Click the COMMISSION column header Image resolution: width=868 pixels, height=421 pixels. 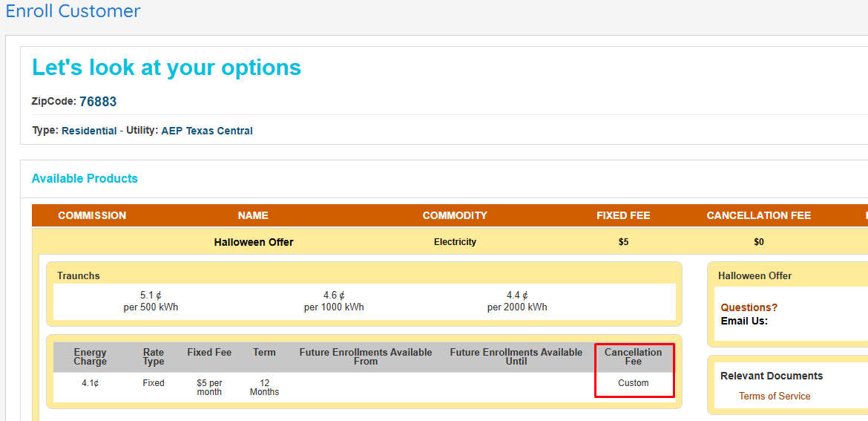(92, 215)
